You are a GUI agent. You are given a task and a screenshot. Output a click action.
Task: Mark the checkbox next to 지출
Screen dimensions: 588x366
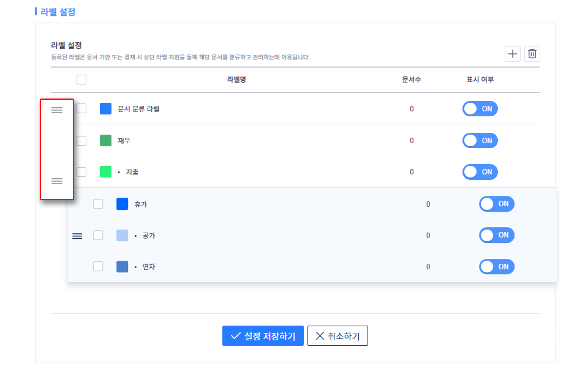[81, 172]
